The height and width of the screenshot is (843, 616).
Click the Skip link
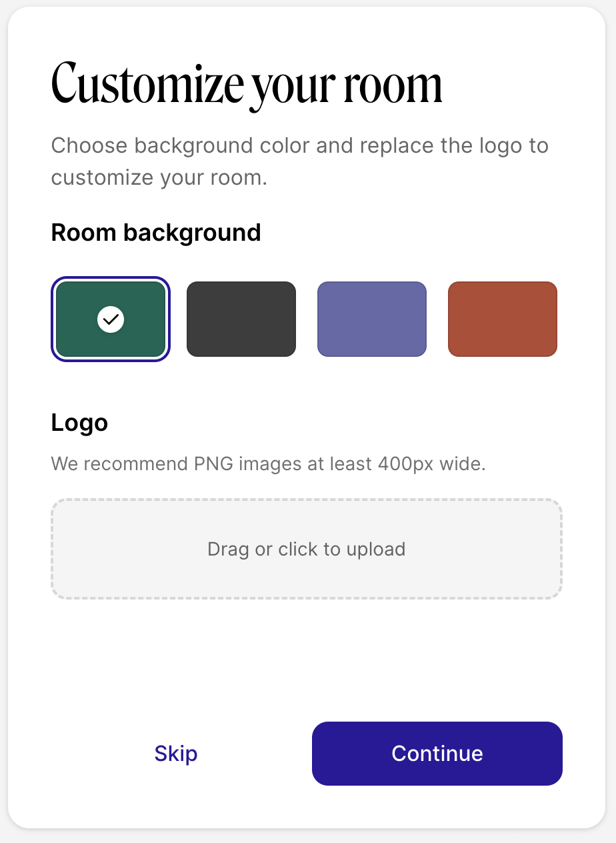tap(176, 754)
